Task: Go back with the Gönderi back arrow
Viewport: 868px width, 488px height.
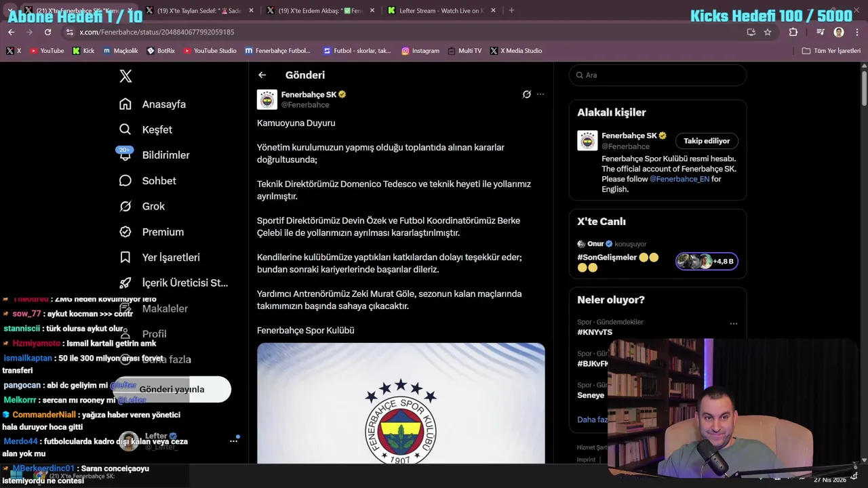Action: tap(262, 75)
